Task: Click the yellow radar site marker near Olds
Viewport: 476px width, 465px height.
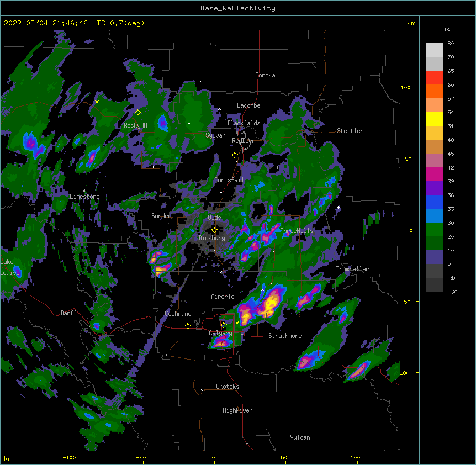Action: click(x=214, y=230)
